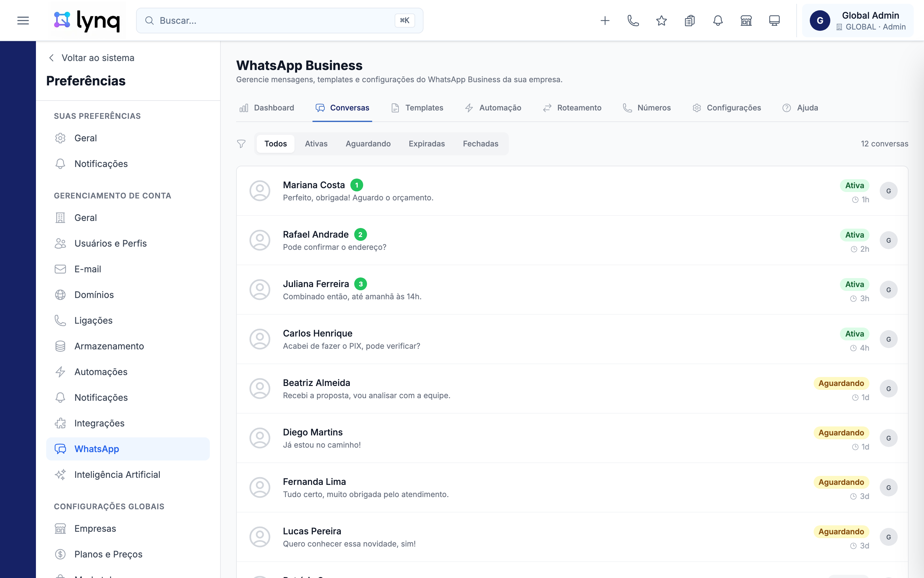This screenshot has height=578, width=924.
Task: Click the assignee G badge on the Beatriz Almeida row
Action: (x=888, y=389)
